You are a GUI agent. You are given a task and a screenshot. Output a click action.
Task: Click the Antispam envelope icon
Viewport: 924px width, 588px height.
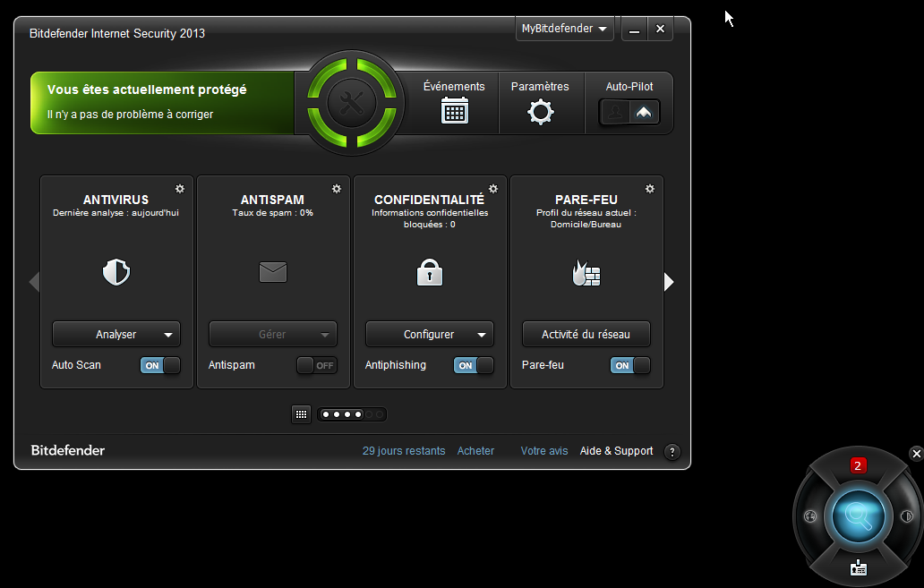click(273, 272)
